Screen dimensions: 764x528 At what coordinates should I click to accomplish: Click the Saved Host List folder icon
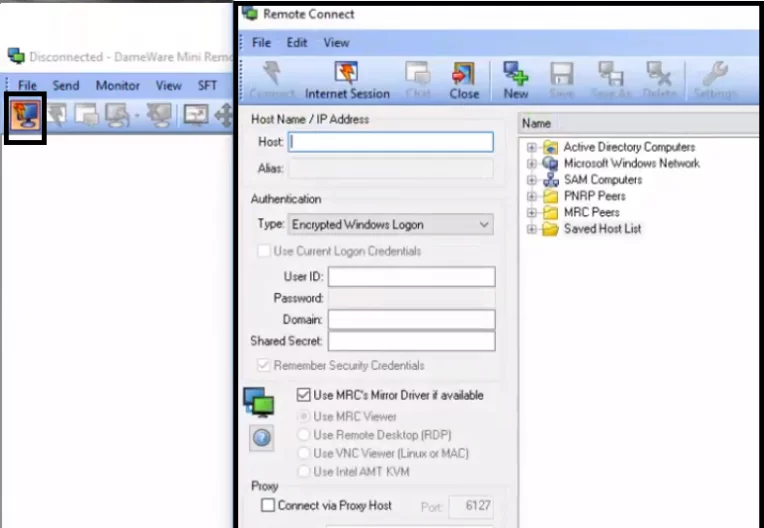click(550, 229)
